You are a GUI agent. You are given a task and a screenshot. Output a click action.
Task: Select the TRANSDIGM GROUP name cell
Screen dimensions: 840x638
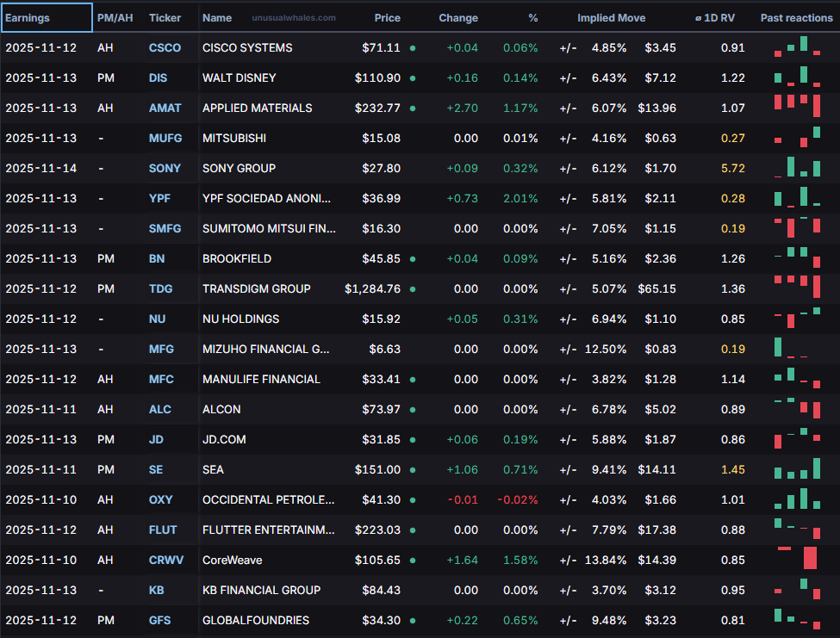point(257,289)
